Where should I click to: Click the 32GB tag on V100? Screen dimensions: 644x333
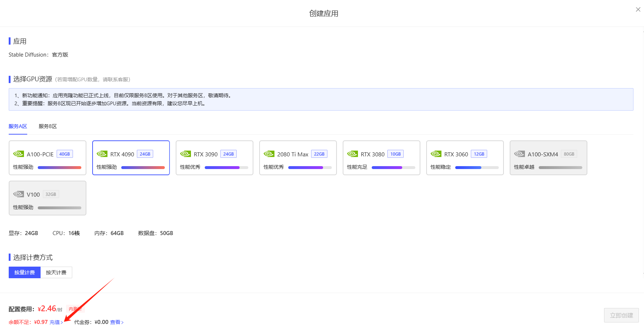click(x=51, y=194)
